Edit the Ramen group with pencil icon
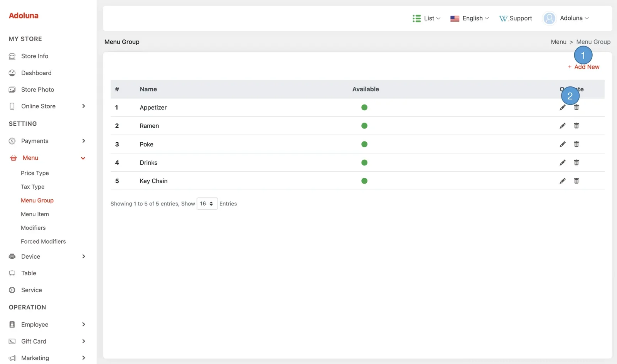The width and height of the screenshot is (617, 364). point(563,126)
